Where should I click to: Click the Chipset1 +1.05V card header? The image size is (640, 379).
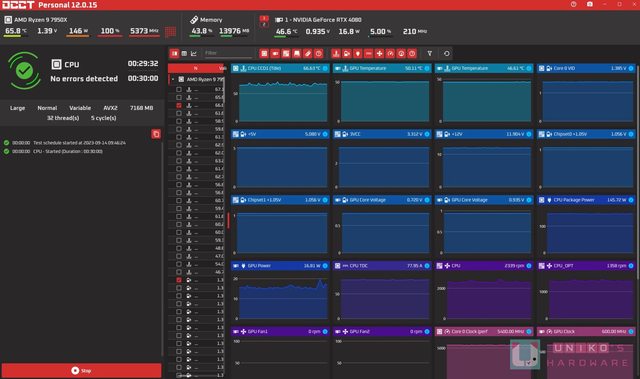pos(280,200)
